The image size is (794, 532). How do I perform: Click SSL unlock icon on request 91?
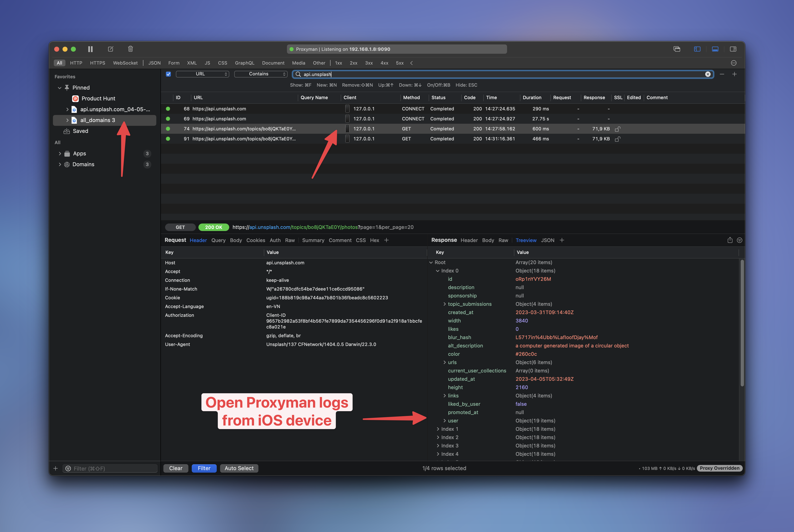617,139
